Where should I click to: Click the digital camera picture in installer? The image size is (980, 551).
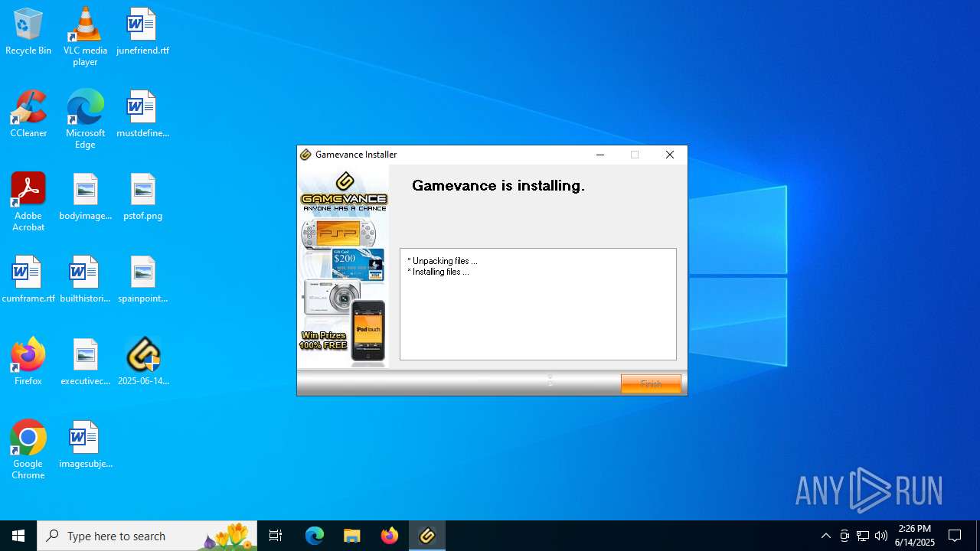[332, 297]
